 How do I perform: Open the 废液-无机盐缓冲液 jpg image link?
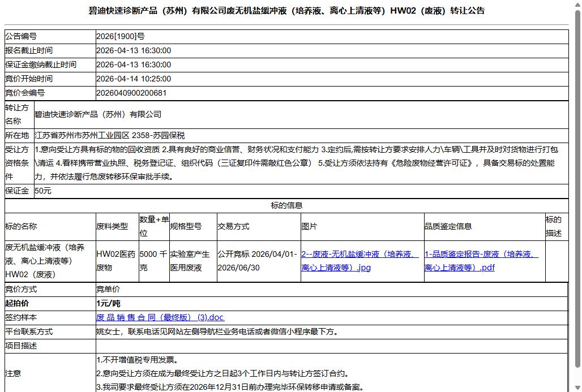(360, 261)
